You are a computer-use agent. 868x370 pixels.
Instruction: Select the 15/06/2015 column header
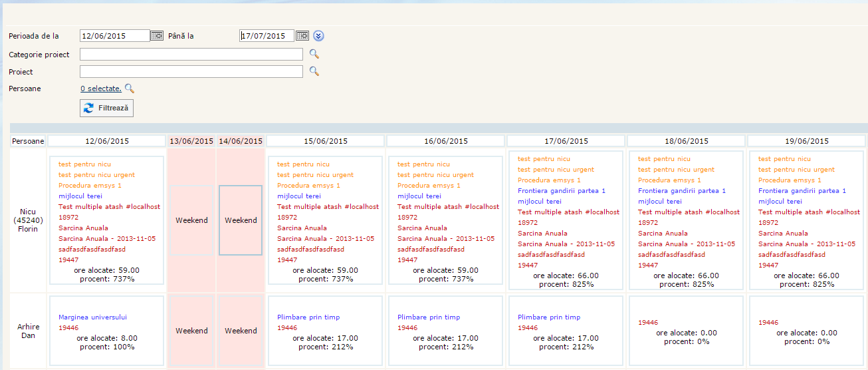pyautogui.click(x=326, y=141)
